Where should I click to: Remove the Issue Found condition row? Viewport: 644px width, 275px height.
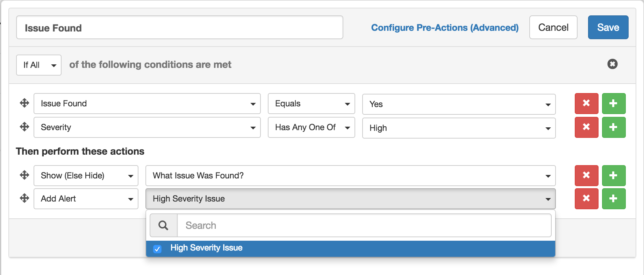coord(586,104)
